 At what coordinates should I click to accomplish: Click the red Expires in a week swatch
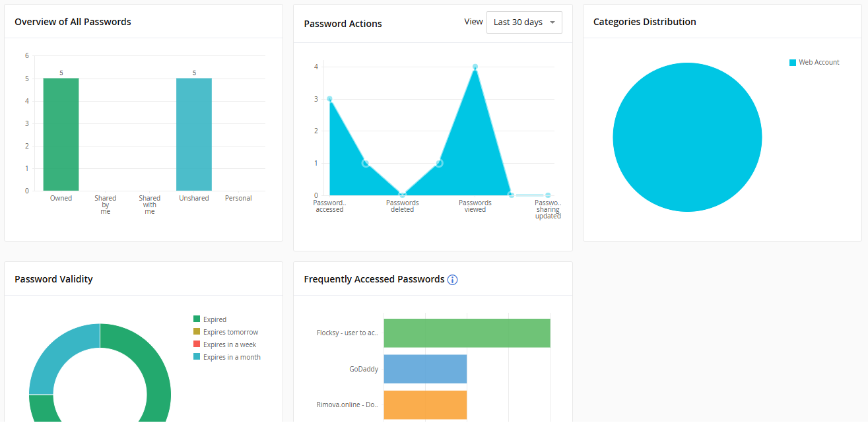pyautogui.click(x=197, y=344)
